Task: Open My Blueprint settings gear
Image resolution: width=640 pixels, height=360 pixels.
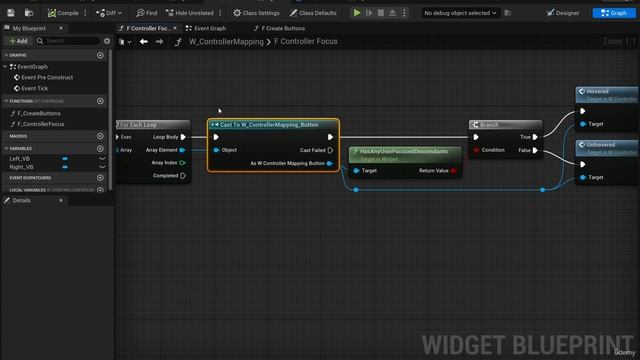Action: (107, 41)
